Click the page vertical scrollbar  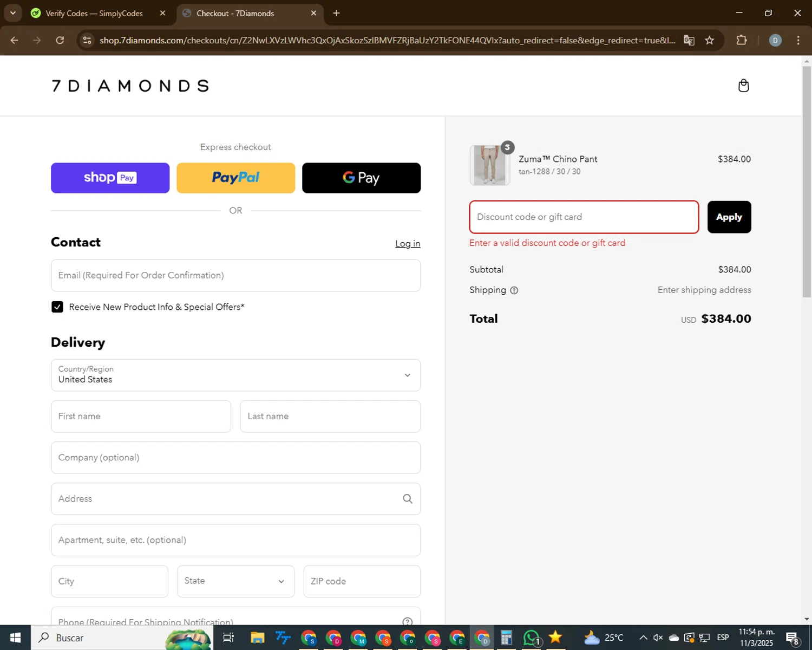807,181
